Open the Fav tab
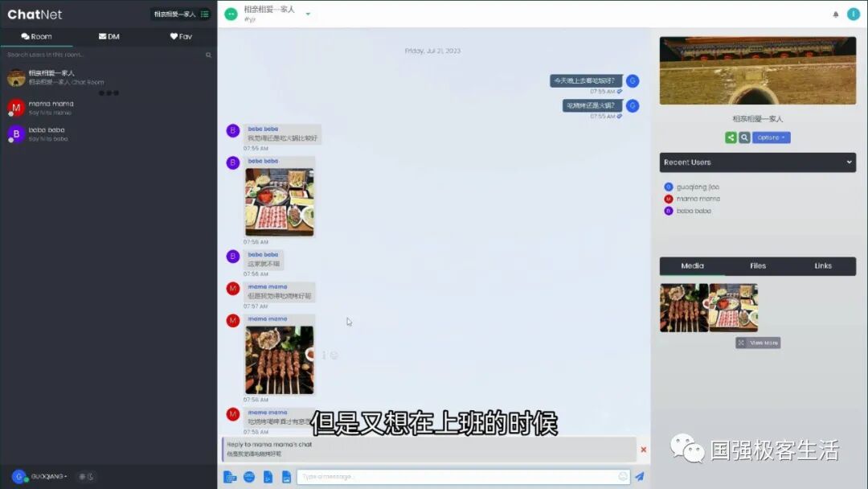This screenshot has height=489, width=868. coord(181,36)
